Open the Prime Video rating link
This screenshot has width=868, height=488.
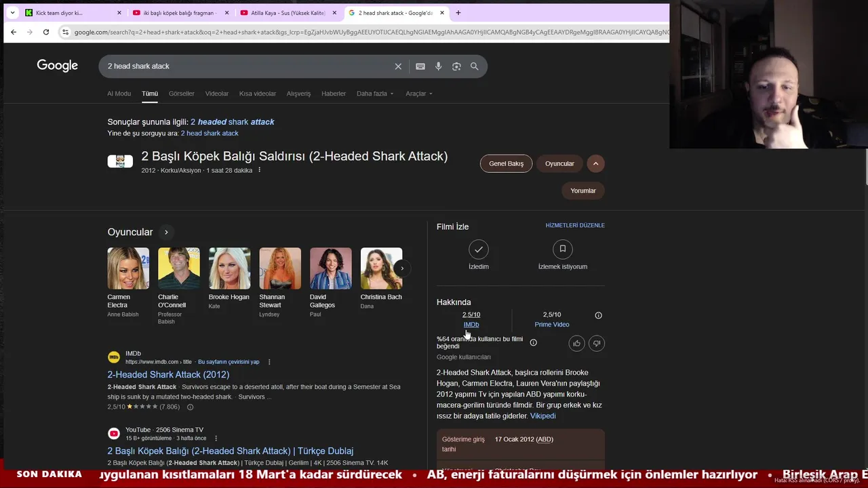click(552, 325)
